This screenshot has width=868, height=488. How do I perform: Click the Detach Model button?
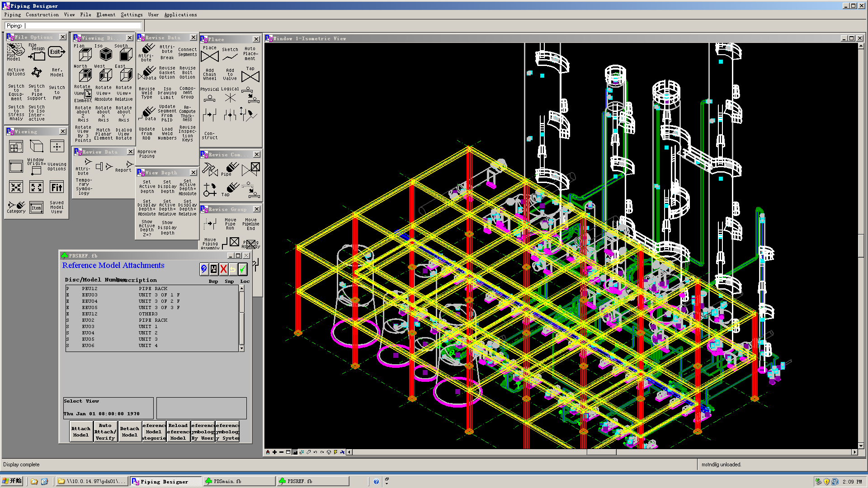coord(130,432)
